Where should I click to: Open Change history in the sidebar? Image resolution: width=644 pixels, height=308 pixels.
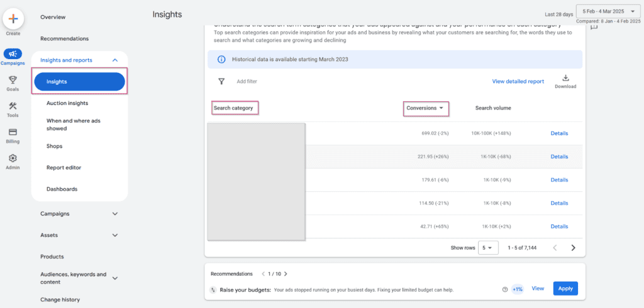[x=60, y=300]
